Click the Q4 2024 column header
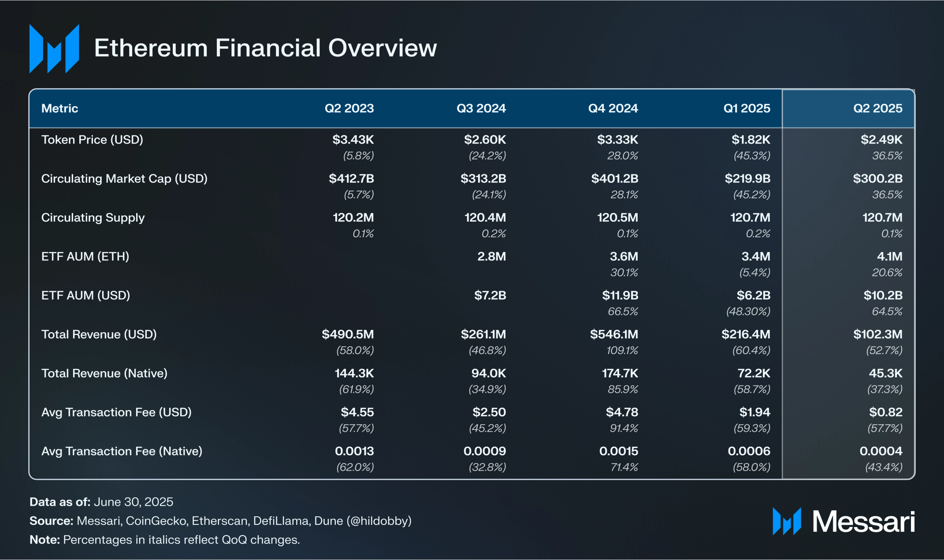Image resolution: width=944 pixels, height=560 pixels. coord(613,108)
